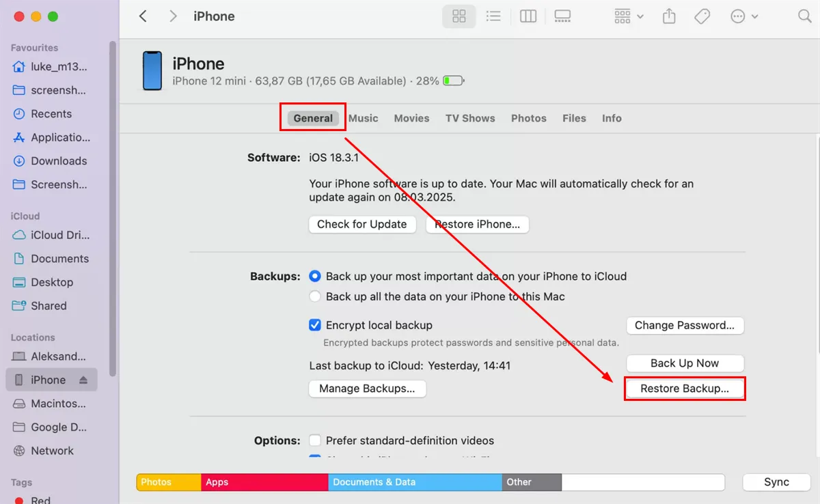Switch to icon grid view
Viewport: 820px width, 504px height.
pyautogui.click(x=459, y=16)
